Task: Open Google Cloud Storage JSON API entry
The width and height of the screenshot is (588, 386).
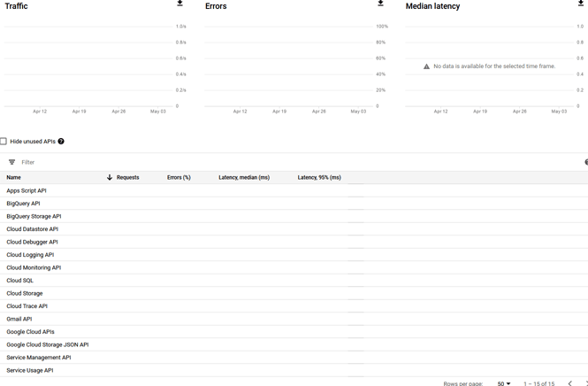Action: (x=48, y=344)
